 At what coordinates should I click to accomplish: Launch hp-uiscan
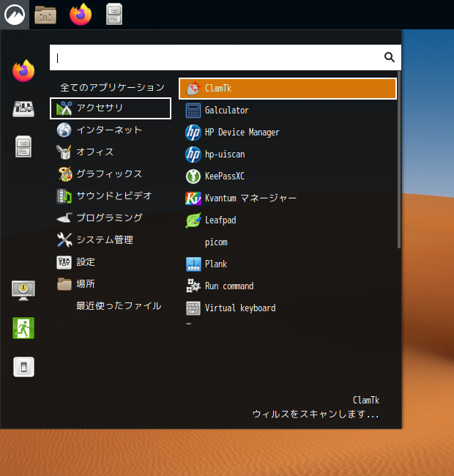click(x=288, y=155)
